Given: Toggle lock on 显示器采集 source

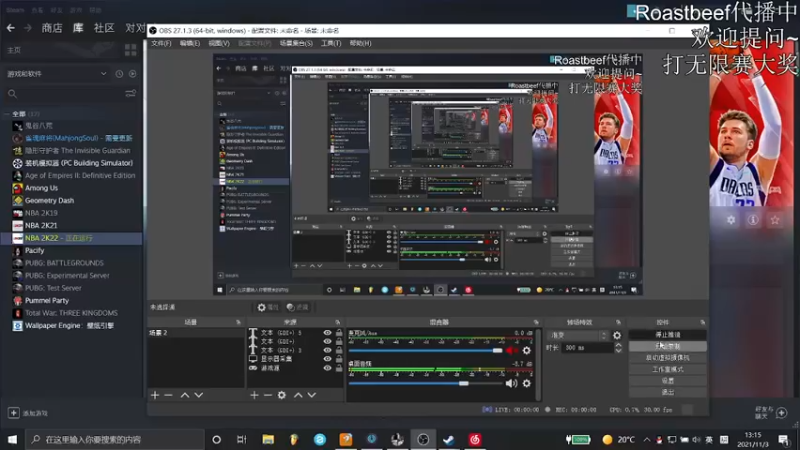Looking at the screenshot, I should tap(339, 359).
